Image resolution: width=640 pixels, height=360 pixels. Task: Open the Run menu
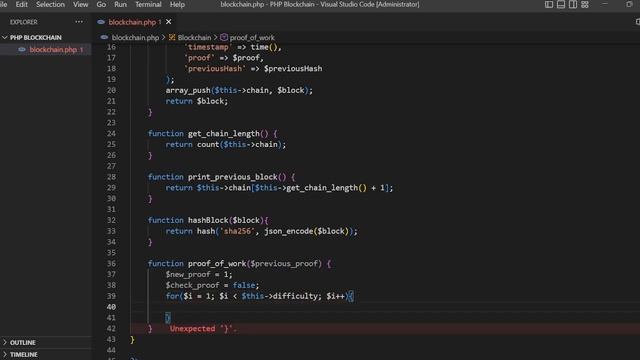pyautogui.click(x=120, y=4)
